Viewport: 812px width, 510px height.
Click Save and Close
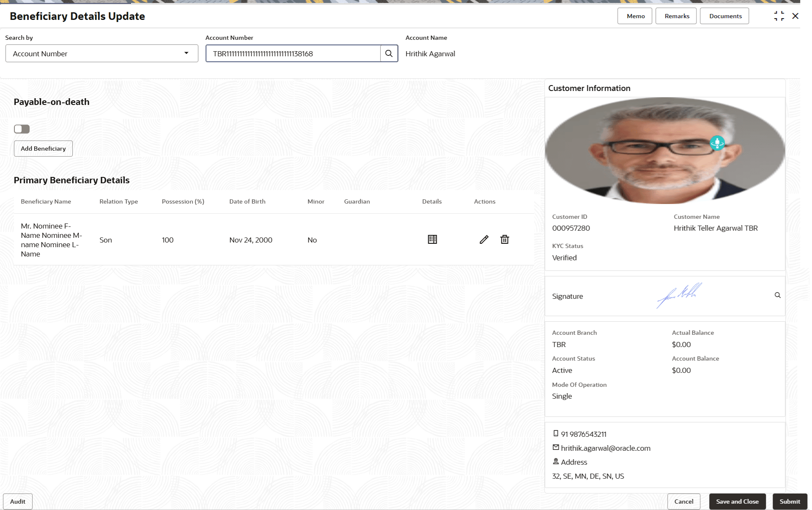click(x=737, y=502)
